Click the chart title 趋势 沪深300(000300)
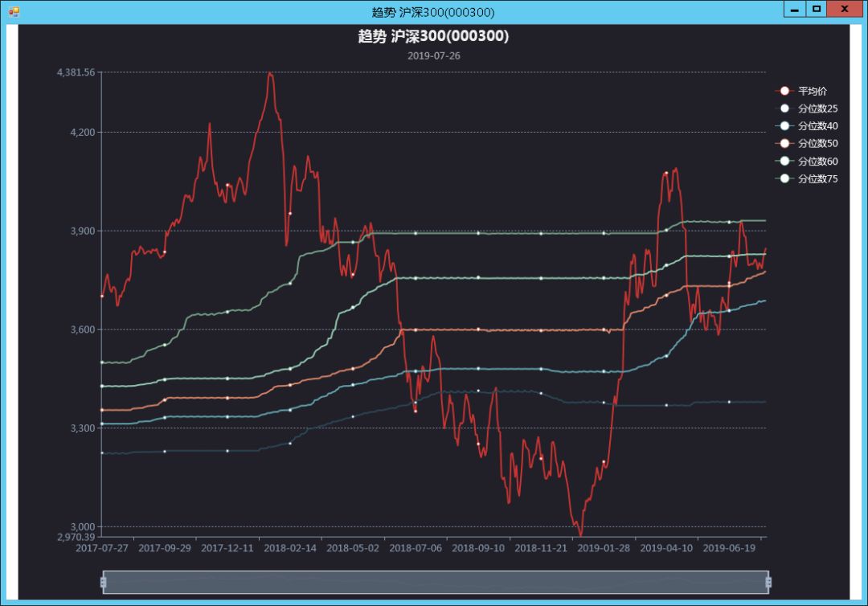The width and height of the screenshot is (868, 606). tap(433, 36)
